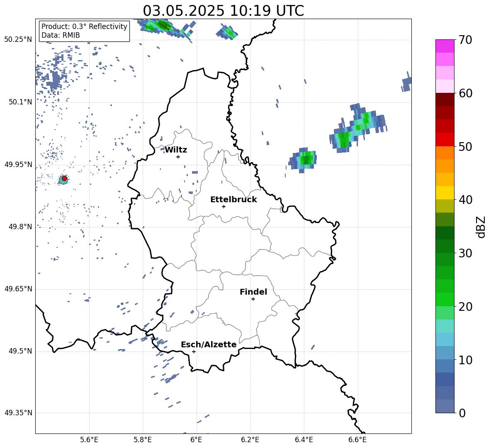Click the yellow colorbar segment at 40
Viewport: 491px width, 448px height.
click(445, 193)
